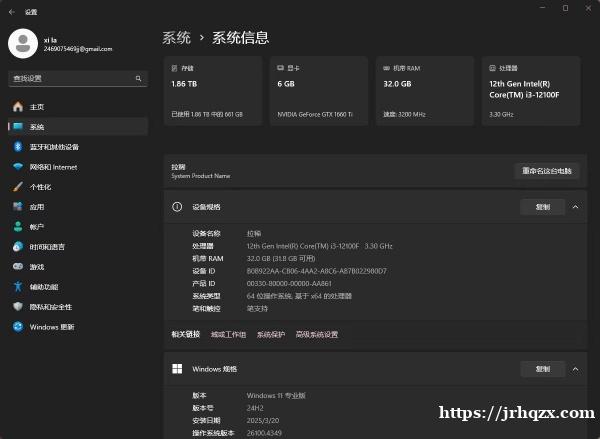Copy Windows specs with 复制 button
This screenshot has height=439, width=600.
(x=542, y=369)
